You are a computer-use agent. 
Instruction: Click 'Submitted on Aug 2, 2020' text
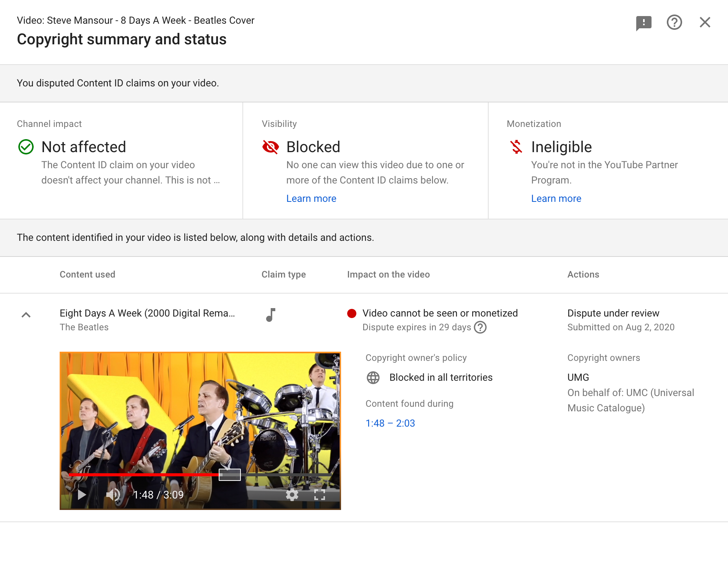[x=621, y=327]
